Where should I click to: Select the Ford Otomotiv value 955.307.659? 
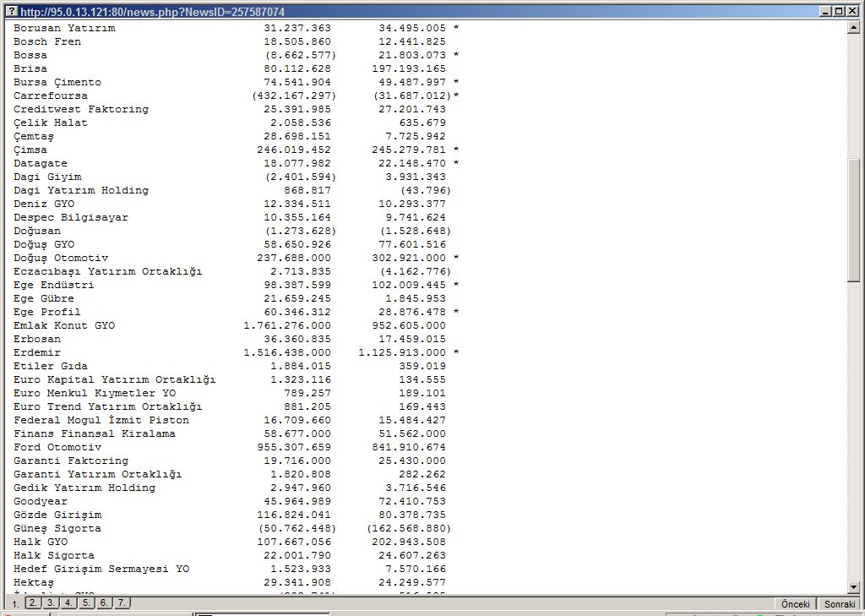tap(294, 447)
